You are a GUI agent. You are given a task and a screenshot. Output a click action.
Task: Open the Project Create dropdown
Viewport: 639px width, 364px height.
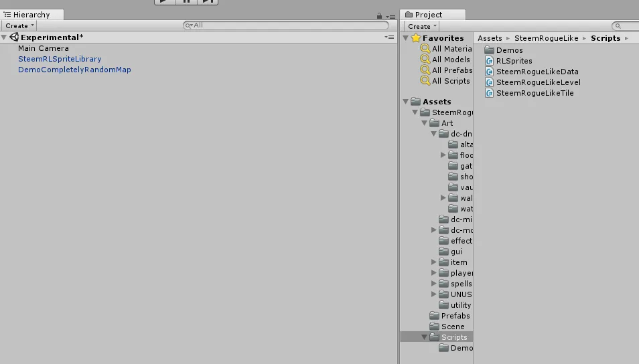pos(422,26)
